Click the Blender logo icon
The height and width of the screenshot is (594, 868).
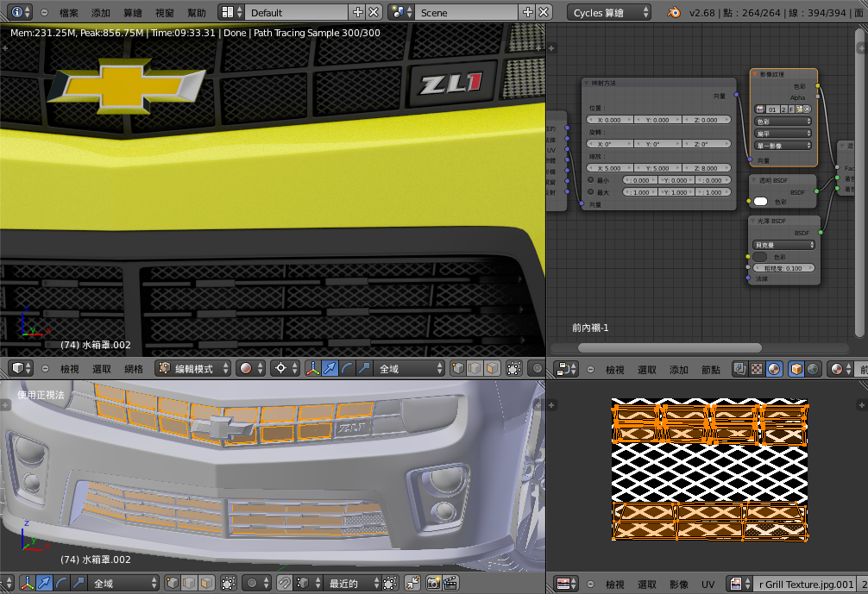click(x=674, y=12)
